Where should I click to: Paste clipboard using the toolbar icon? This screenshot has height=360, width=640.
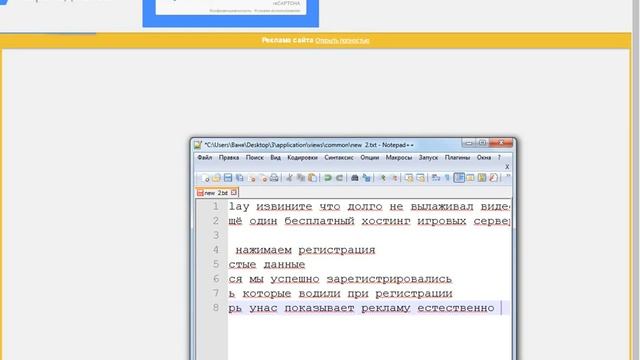[x=312, y=178]
